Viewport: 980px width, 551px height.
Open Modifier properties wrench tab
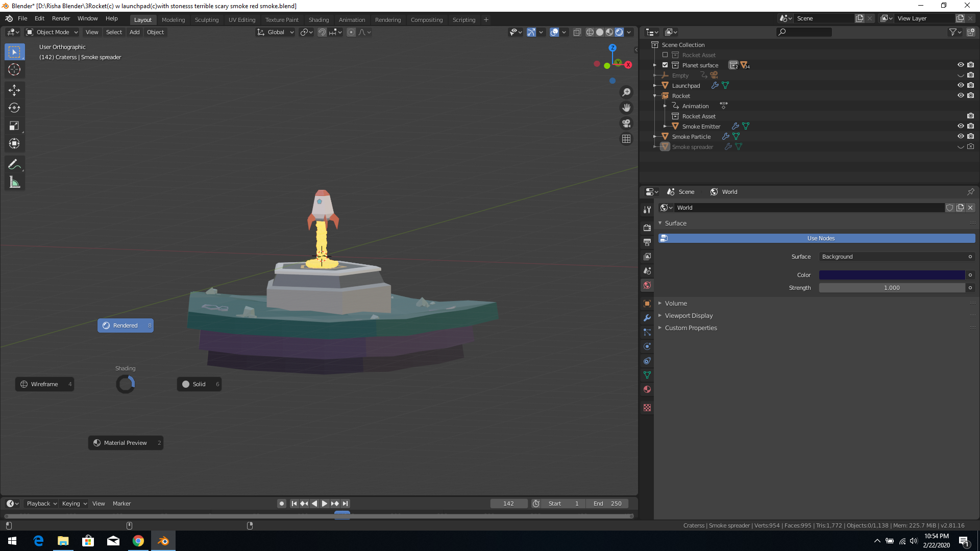(647, 318)
